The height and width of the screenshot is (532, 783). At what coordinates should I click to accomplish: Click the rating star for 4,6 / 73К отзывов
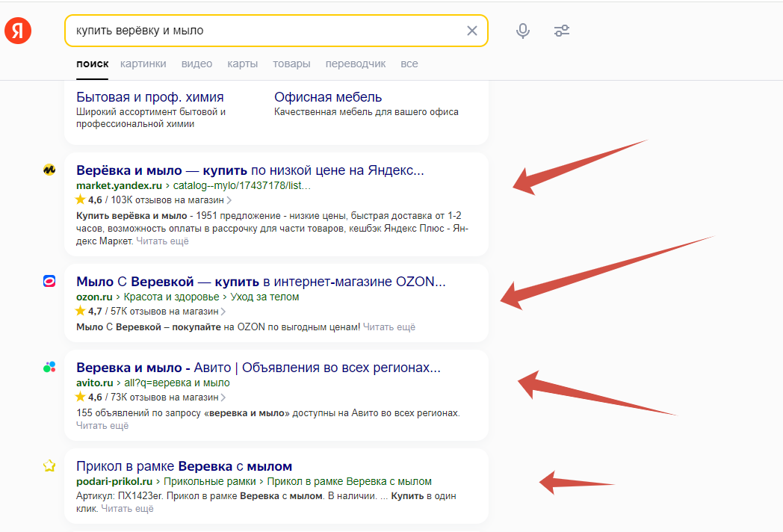81,397
